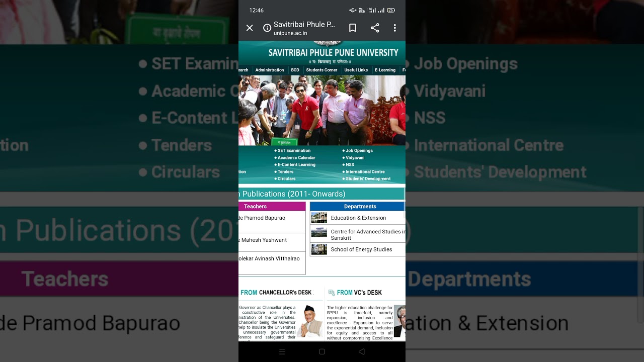Image resolution: width=644 pixels, height=362 pixels.
Task: Open the Useful Links menu
Action: tap(356, 70)
